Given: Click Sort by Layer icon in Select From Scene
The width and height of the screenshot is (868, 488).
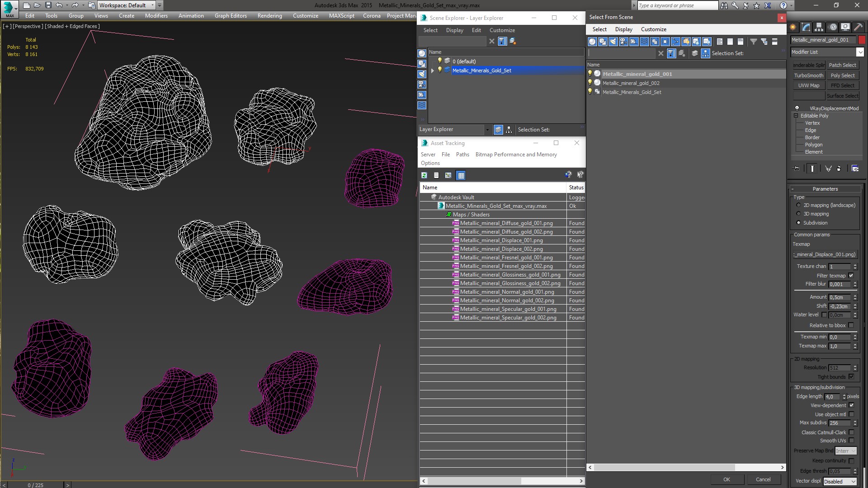Looking at the screenshot, I should [695, 53].
